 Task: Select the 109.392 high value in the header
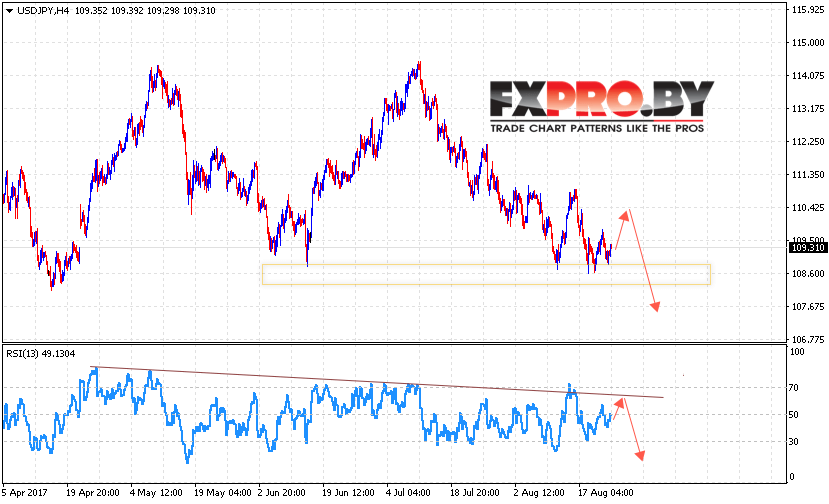click(127, 11)
